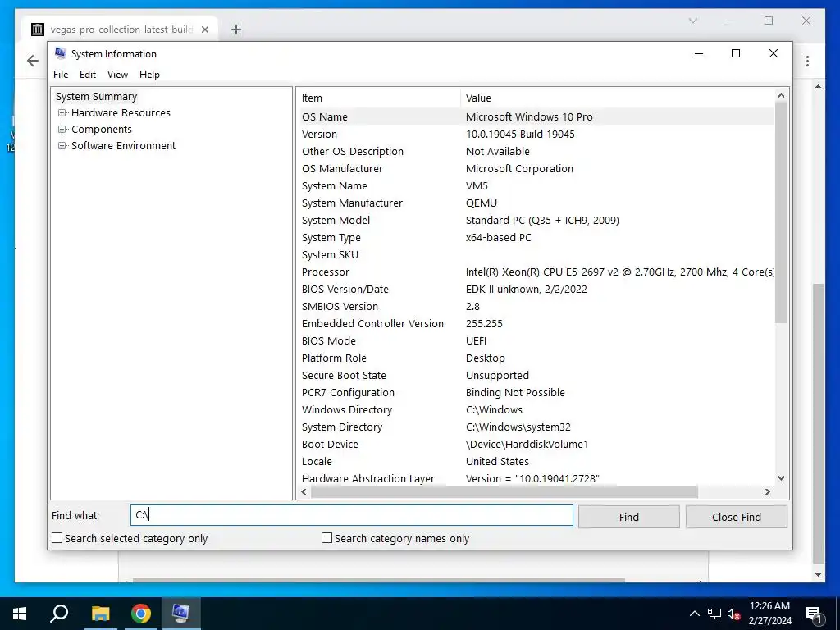Switch to Chrome in taskbar
Image resolution: width=840 pixels, height=630 pixels.
coord(140,614)
